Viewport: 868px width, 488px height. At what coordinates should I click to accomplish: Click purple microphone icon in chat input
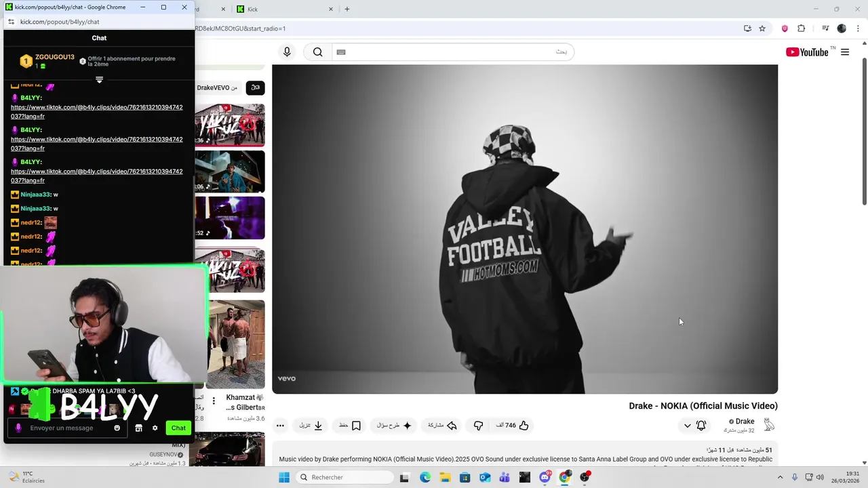[18, 428]
